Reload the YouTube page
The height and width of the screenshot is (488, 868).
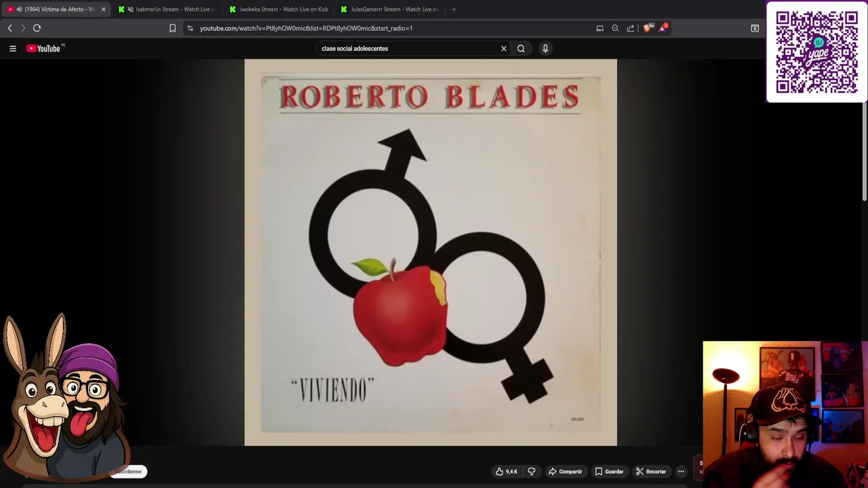coord(37,28)
